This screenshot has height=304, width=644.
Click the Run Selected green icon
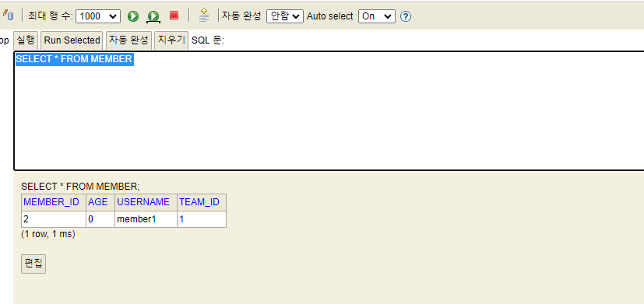tap(153, 16)
